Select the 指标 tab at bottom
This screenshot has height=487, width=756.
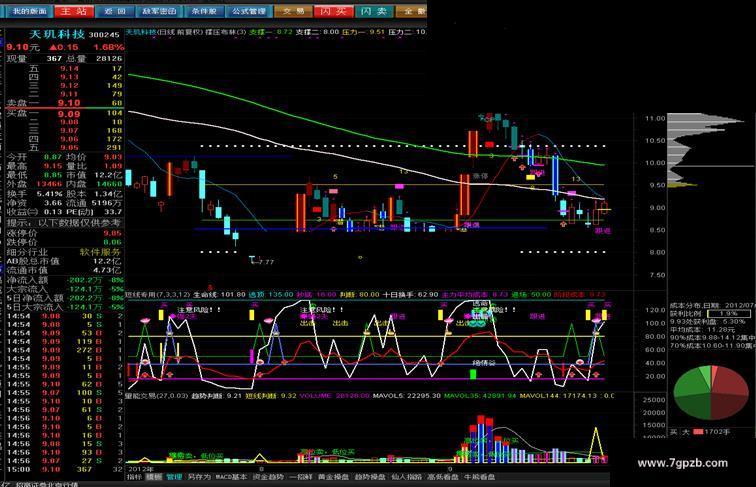[x=134, y=477]
